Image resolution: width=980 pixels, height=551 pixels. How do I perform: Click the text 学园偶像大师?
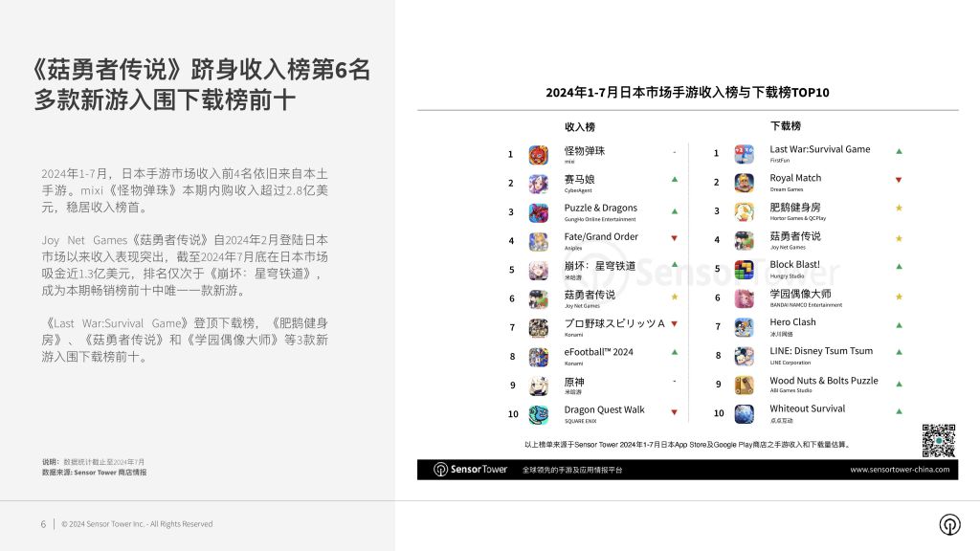pyautogui.click(x=801, y=294)
